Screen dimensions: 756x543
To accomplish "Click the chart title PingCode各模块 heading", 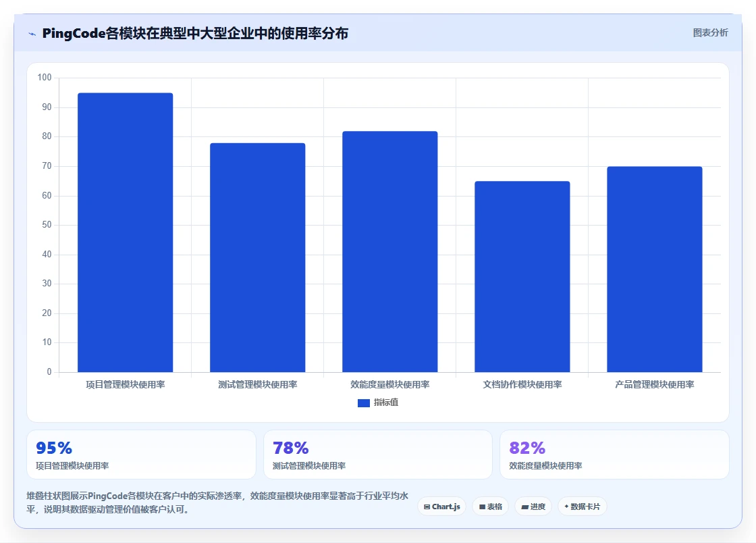I will 195,33.
